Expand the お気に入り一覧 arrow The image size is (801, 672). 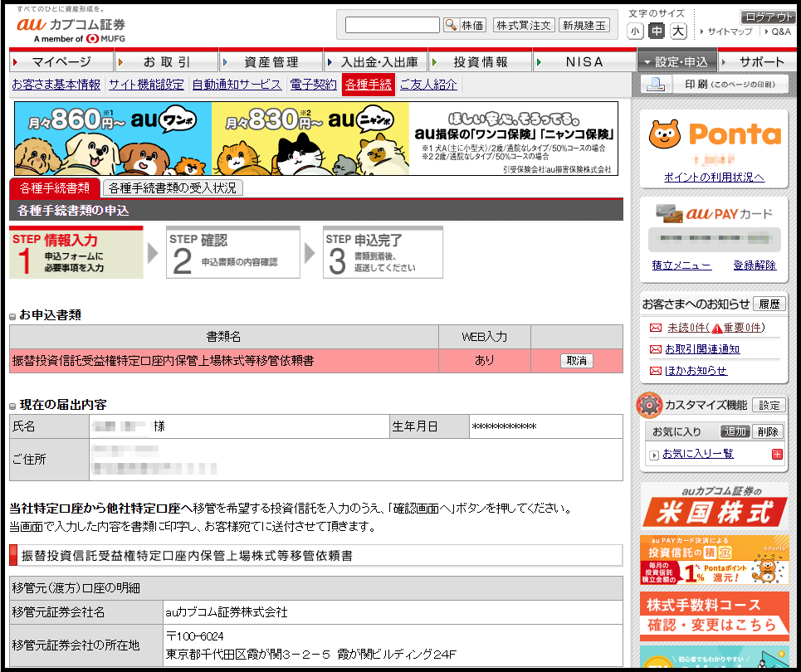tap(654, 455)
